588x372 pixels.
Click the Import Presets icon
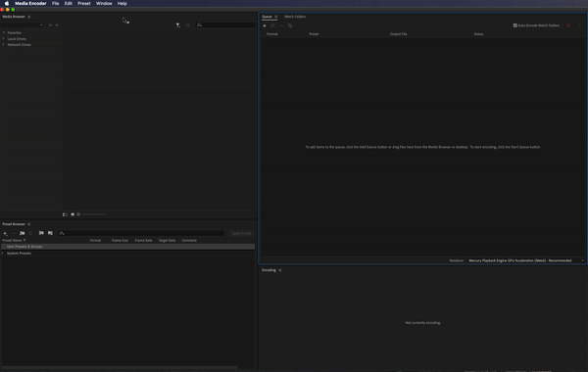click(41, 233)
